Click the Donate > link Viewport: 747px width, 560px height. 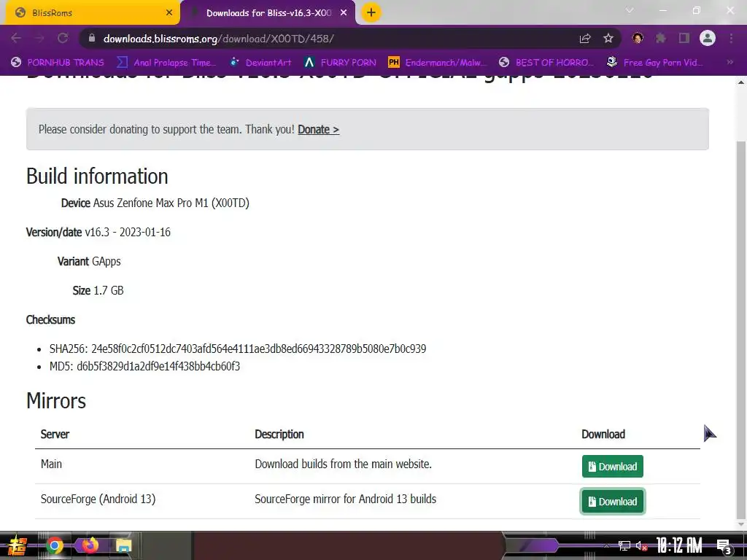pos(318,130)
